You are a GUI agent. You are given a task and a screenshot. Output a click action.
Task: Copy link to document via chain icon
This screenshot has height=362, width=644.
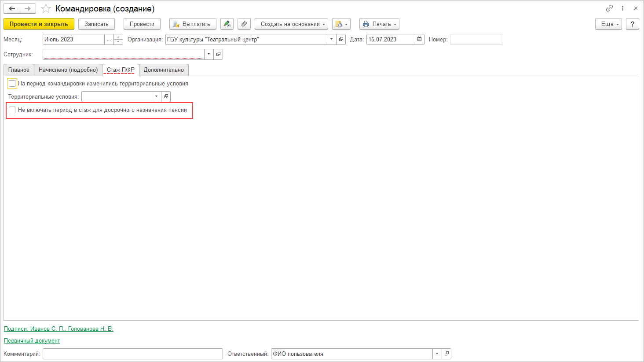[x=609, y=8]
